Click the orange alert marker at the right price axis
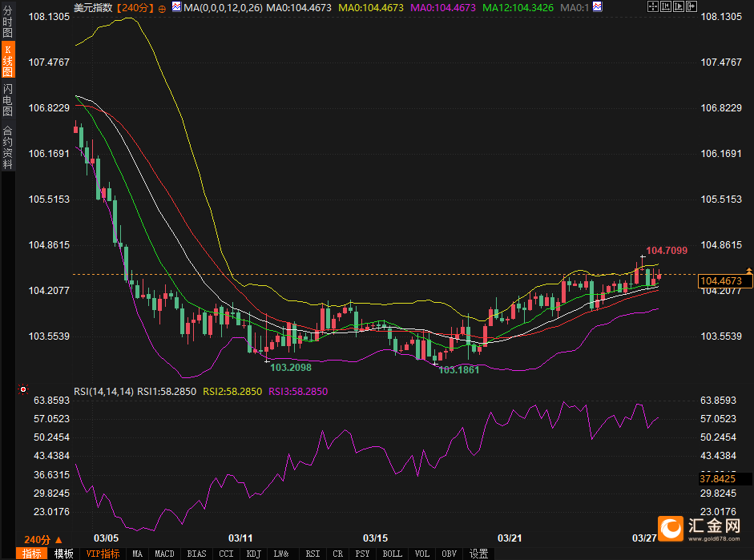This screenshot has width=754, height=560. [x=748, y=271]
